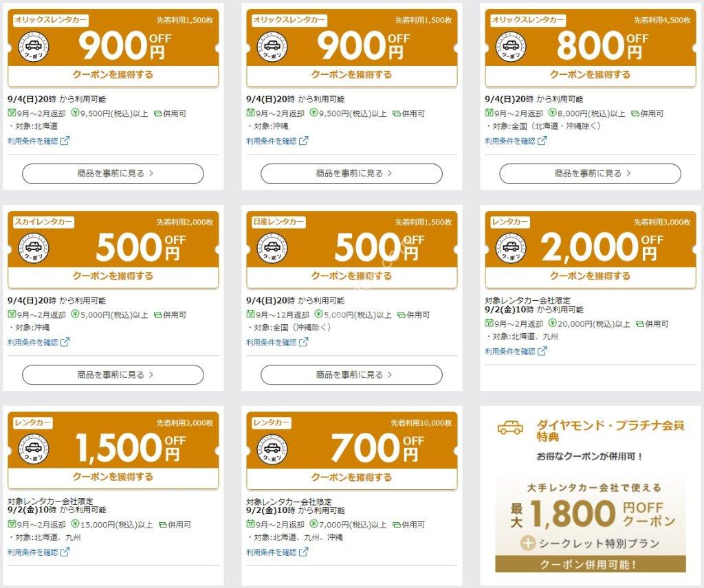Expand 商品を事前に見る under 800 yen coupon
Image resolution: width=704 pixels, height=588 pixels.
pyautogui.click(x=591, y=174)
